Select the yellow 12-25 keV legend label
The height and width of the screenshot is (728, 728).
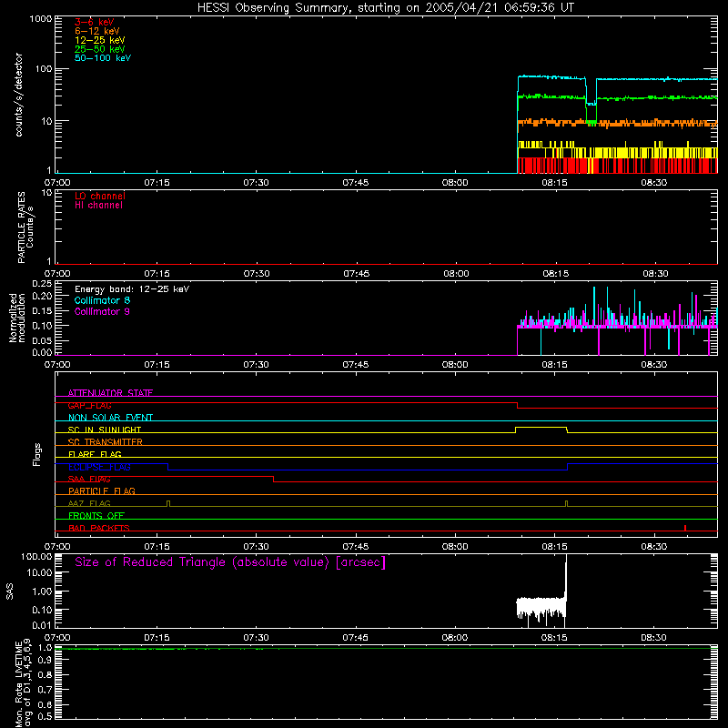100,40
